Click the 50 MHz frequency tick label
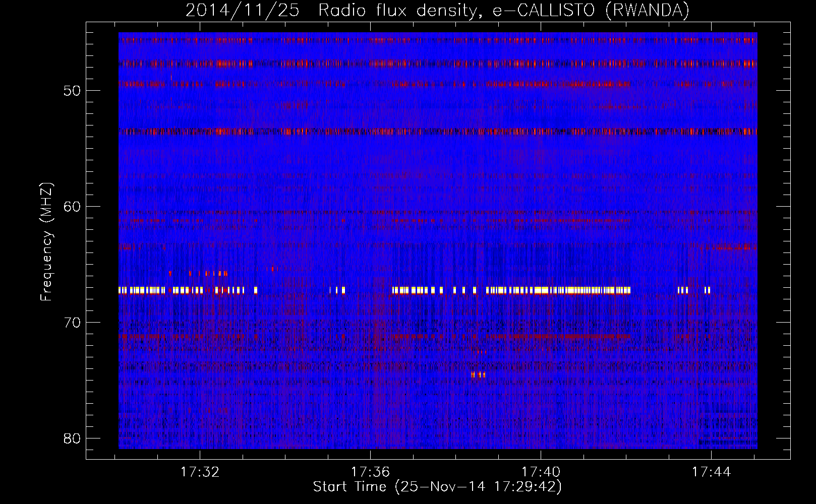This screenshot has height=504, width=816. pos(73,91)
